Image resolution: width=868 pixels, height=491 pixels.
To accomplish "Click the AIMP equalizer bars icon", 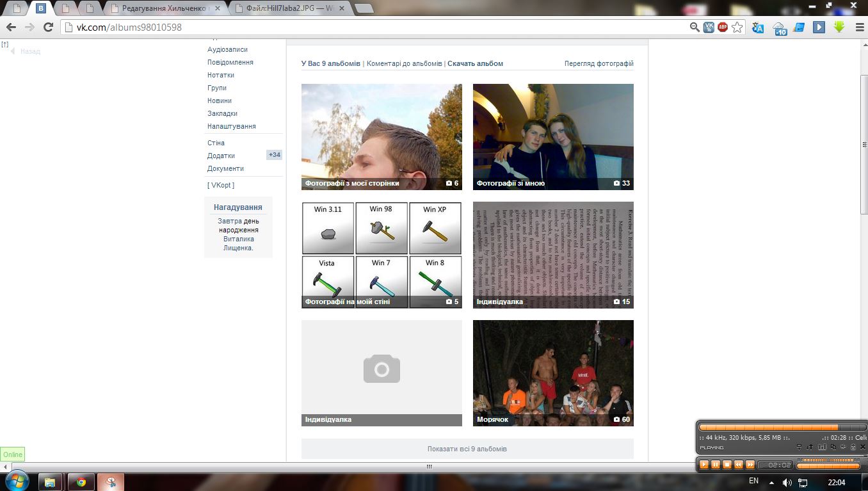I will tap(822, 447).
